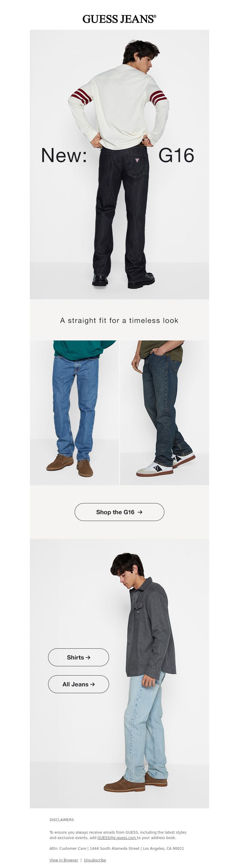
Task: Click the large 'New:' headline text
Action: (x=64, y=155)
